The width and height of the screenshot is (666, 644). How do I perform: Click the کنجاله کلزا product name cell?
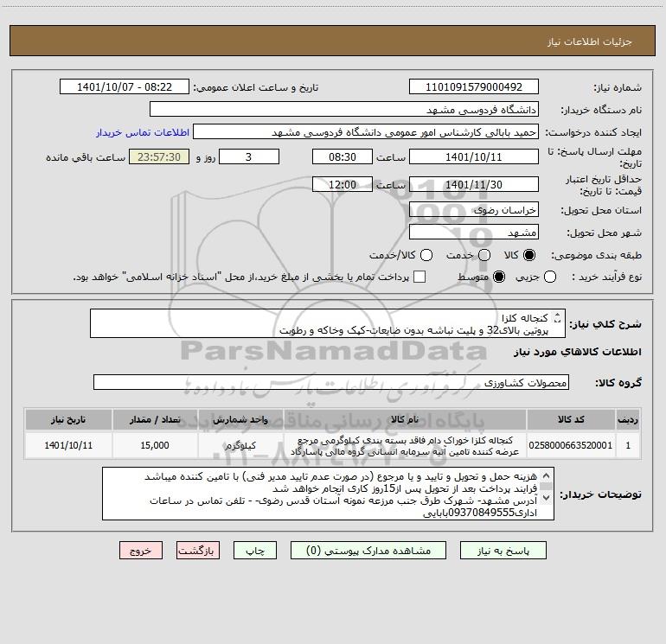(405, 445)
